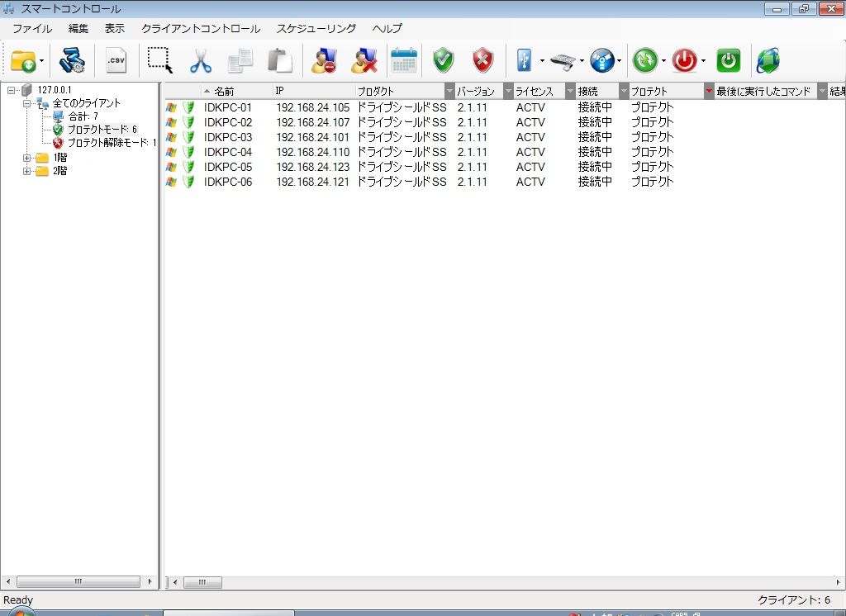Select プロテクト解除モード: 1 in tree
846x616 pixels.
point(111,143)
